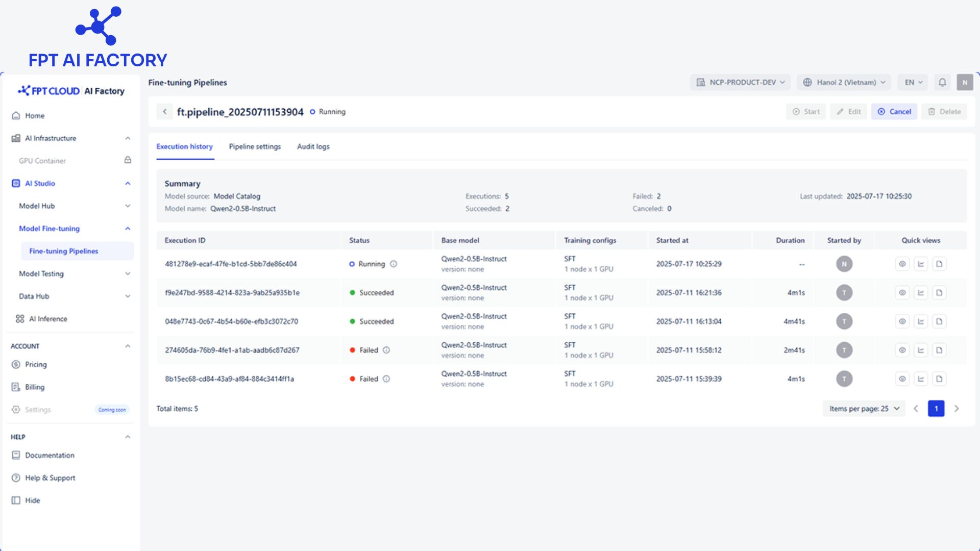980x551 pixels.
Task: Open the NCP-PRODUCT-DEV project dropdown
Action: (740, 82)
